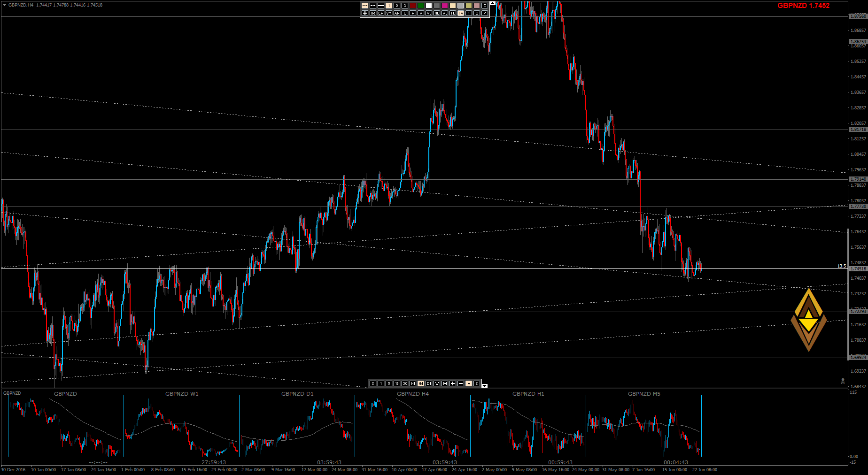Click the HL horizontal line tool
The image size is (868, 475).
tap(437, 13)
